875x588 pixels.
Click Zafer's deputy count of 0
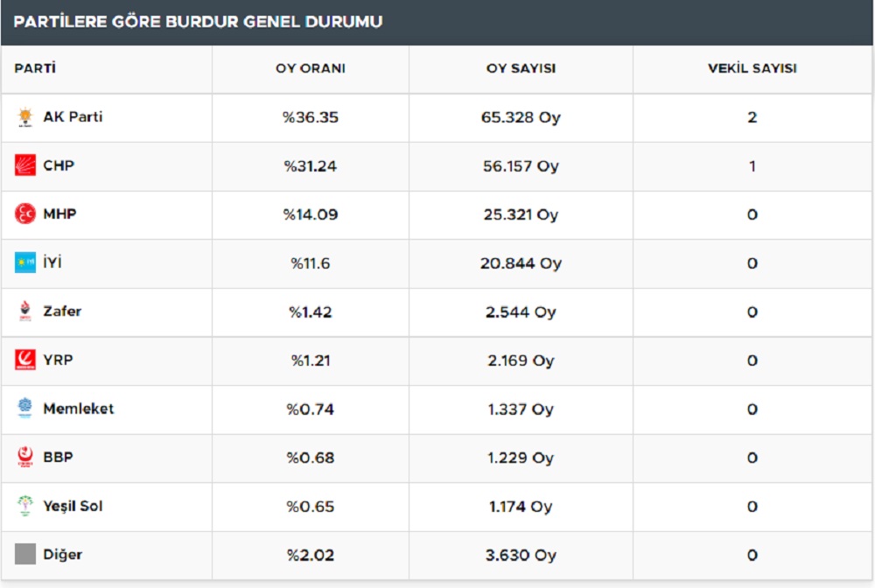(x=752, y=311)
